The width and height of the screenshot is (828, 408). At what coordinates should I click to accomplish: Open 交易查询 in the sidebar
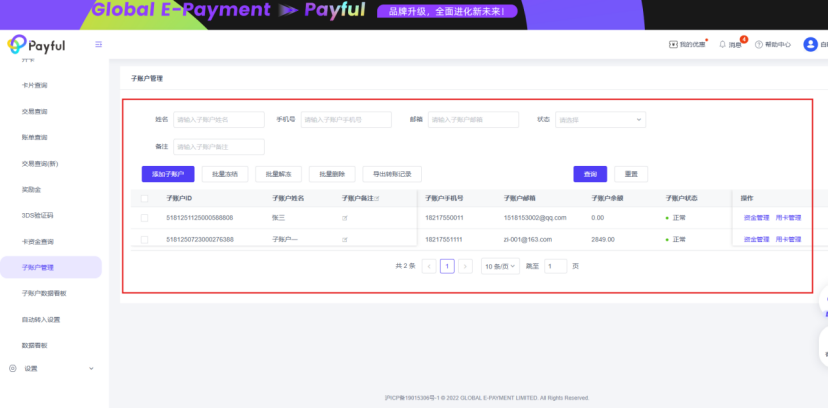tap(34, 111)
